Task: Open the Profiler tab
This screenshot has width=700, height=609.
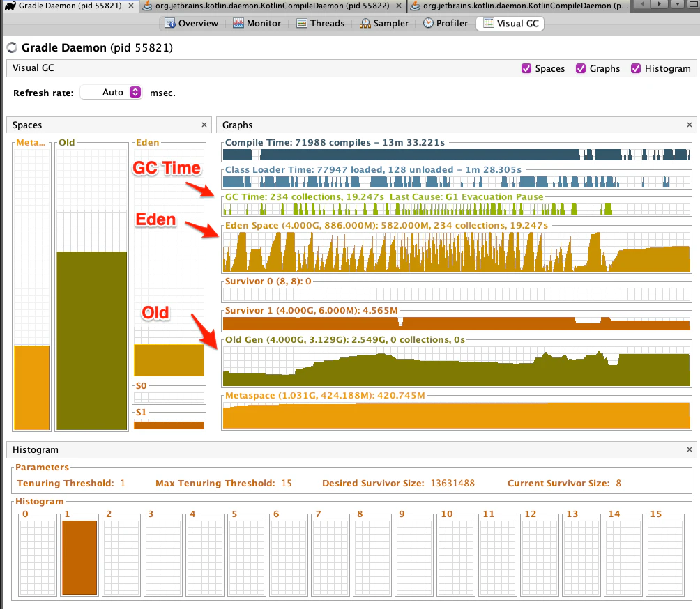Action: tap(446, 23)
